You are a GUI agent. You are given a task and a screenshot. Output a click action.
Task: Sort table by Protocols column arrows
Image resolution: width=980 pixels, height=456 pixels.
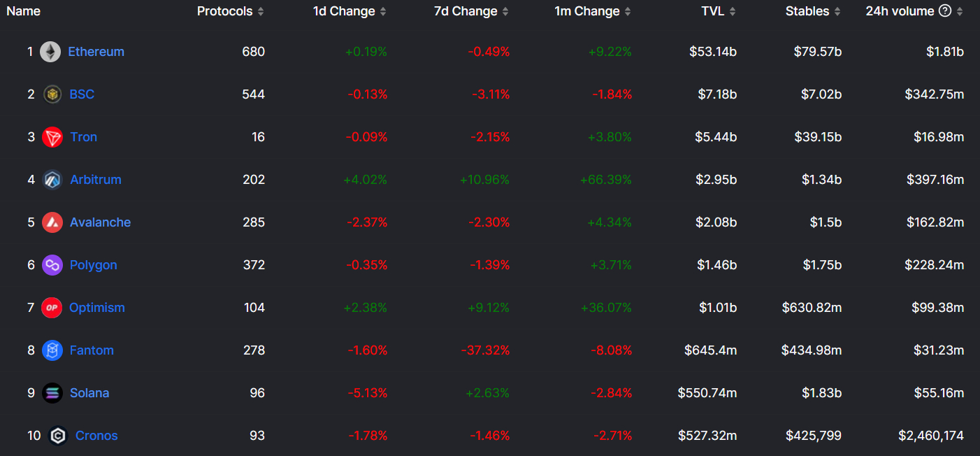[261, 12]
